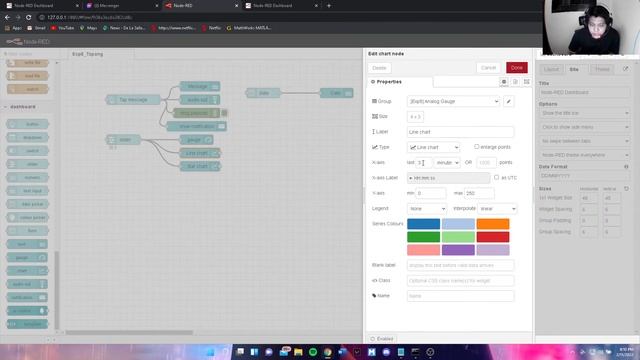This screenshot has height=360, width=640.
Task: Open the node description document icon
Action: click(x=515, y=82)
